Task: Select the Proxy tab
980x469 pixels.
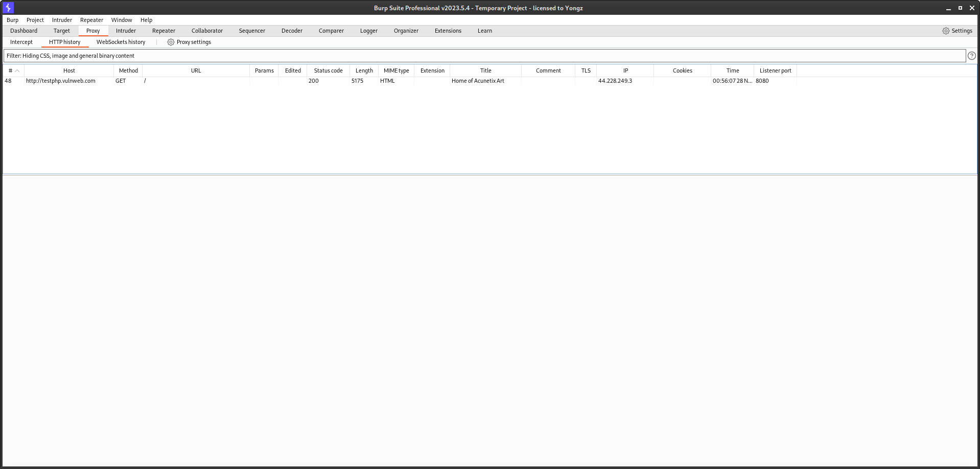Action: (x=93, y=31)
